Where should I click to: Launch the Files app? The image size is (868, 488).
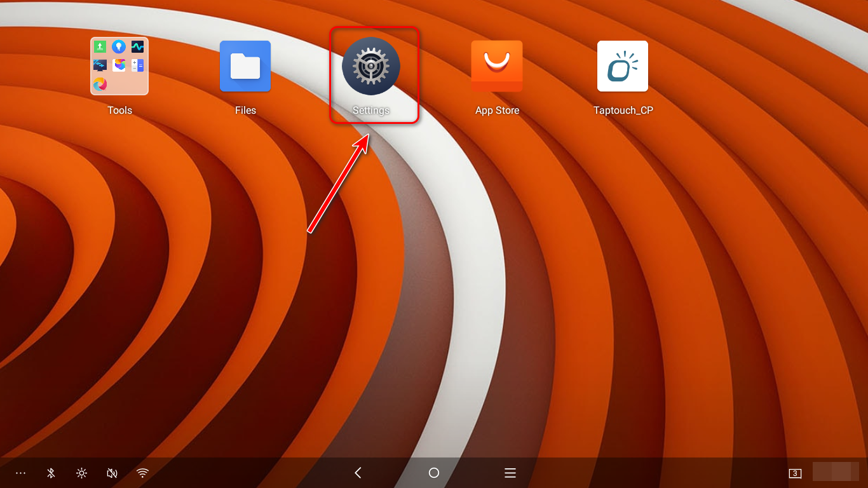tap(245, 66)
